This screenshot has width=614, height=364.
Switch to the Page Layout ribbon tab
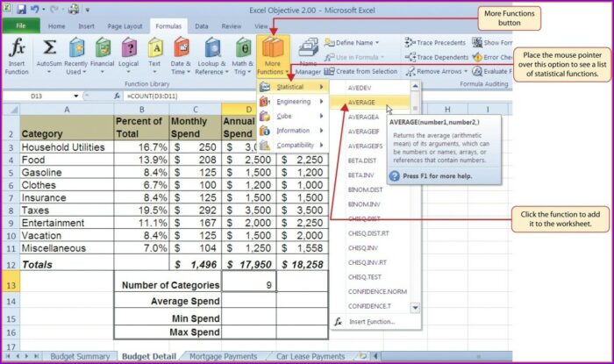pos(125,26)
